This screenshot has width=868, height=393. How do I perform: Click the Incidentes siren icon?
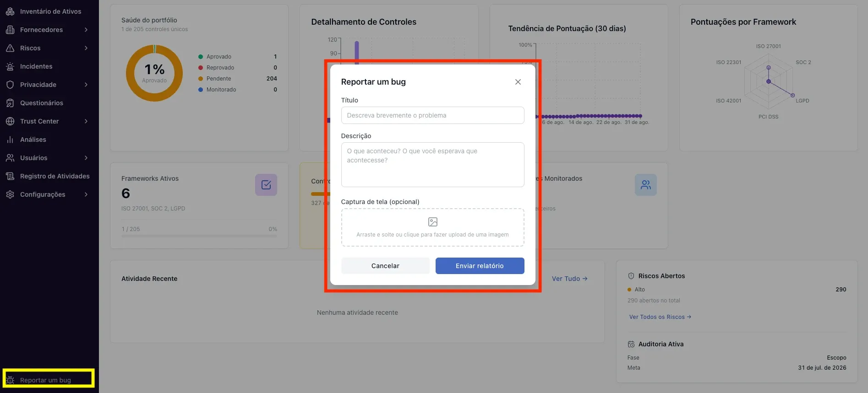point(10,66)
